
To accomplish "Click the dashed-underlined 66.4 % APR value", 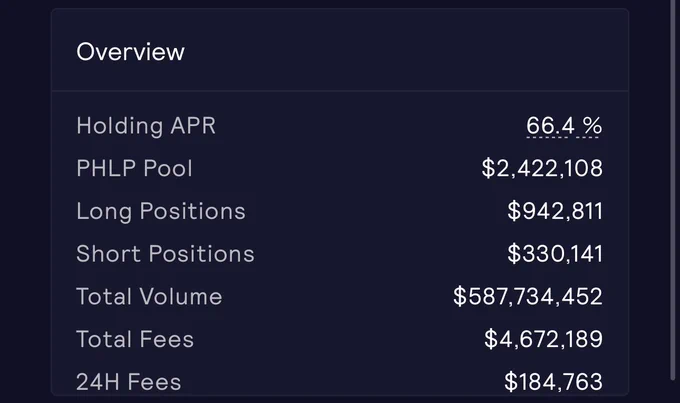I will pos(564,126).
